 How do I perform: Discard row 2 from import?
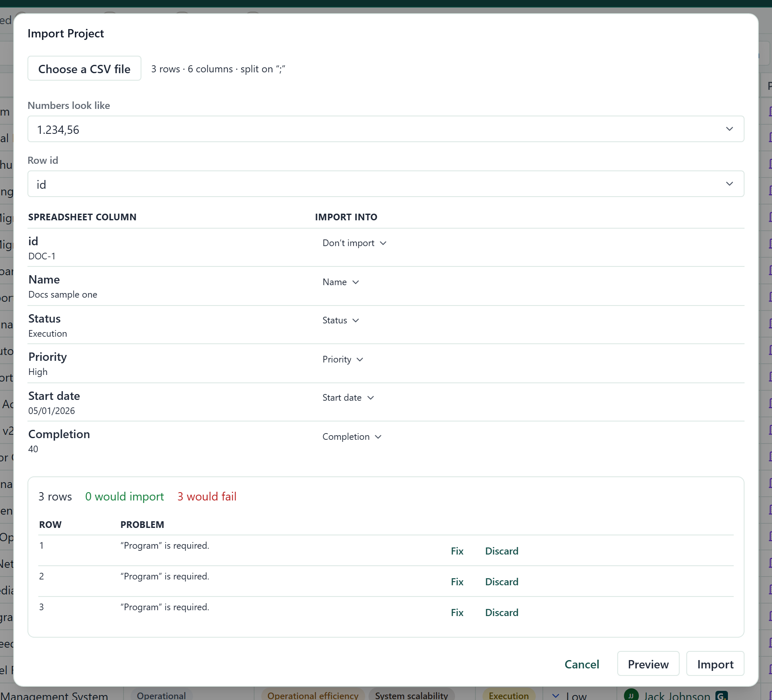click(502, 582)
